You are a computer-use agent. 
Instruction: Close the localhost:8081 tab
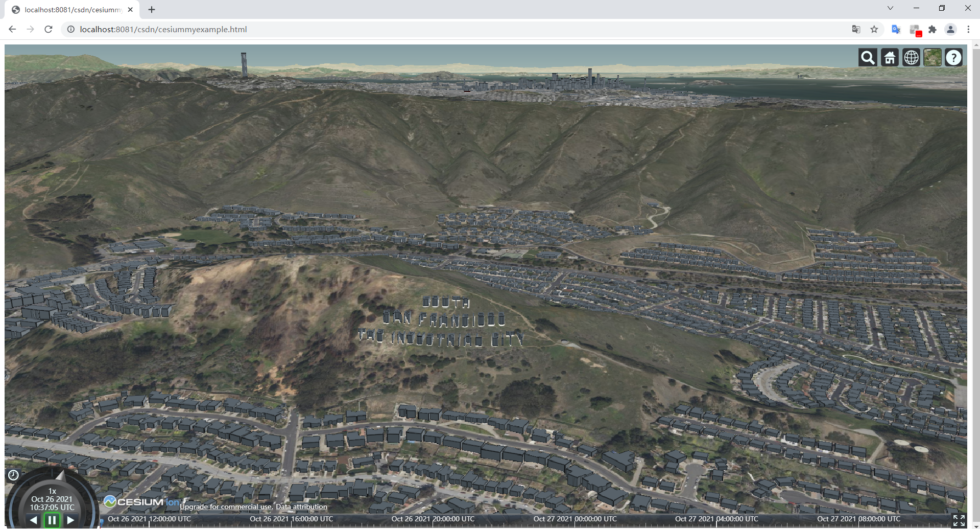point(130,9)
